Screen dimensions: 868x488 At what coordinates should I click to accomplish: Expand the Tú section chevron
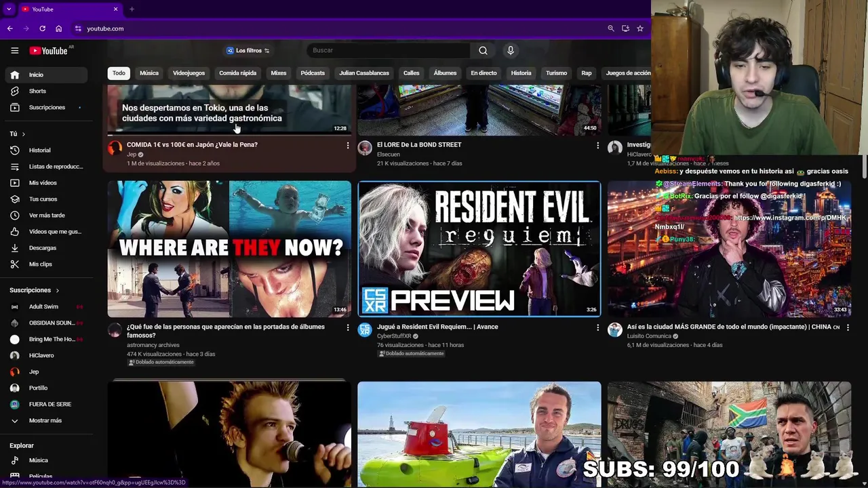23,134
